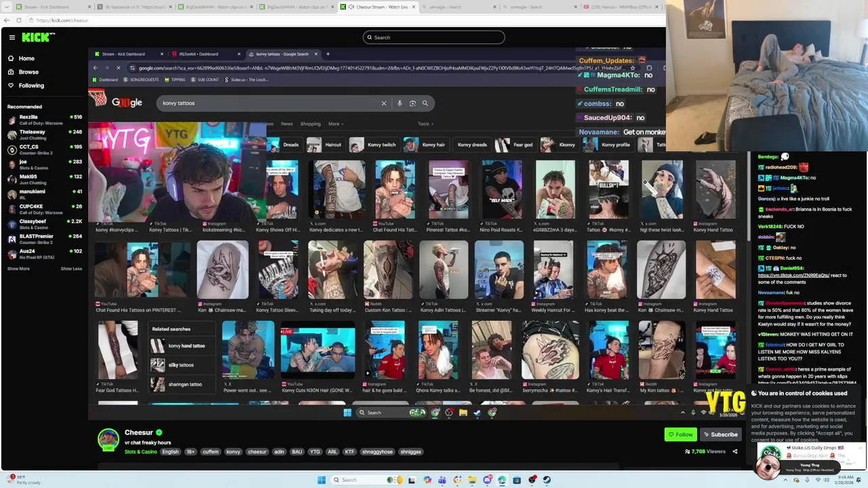Open the News results tab
This screenshot has height=488, width=868.
point(287,124)
